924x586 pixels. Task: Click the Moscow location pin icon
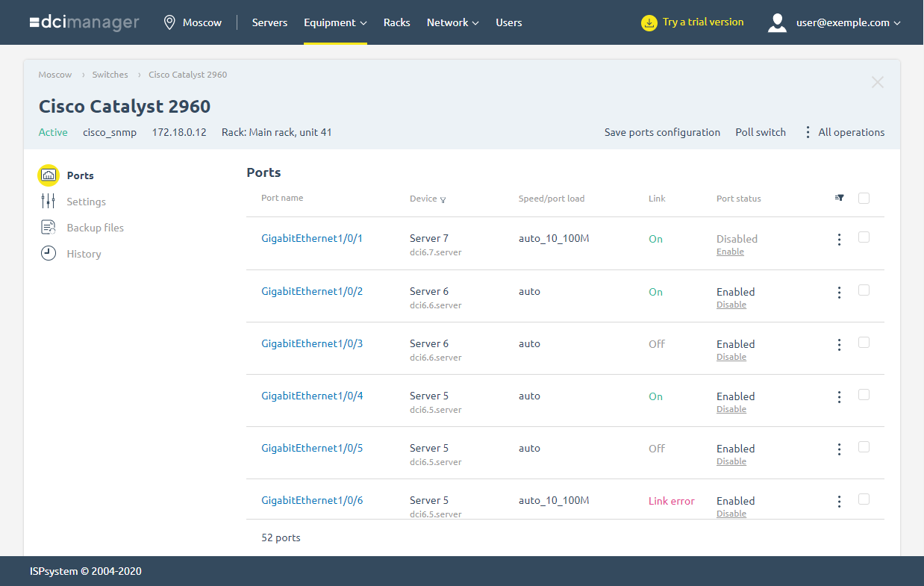tap(169, 22)
